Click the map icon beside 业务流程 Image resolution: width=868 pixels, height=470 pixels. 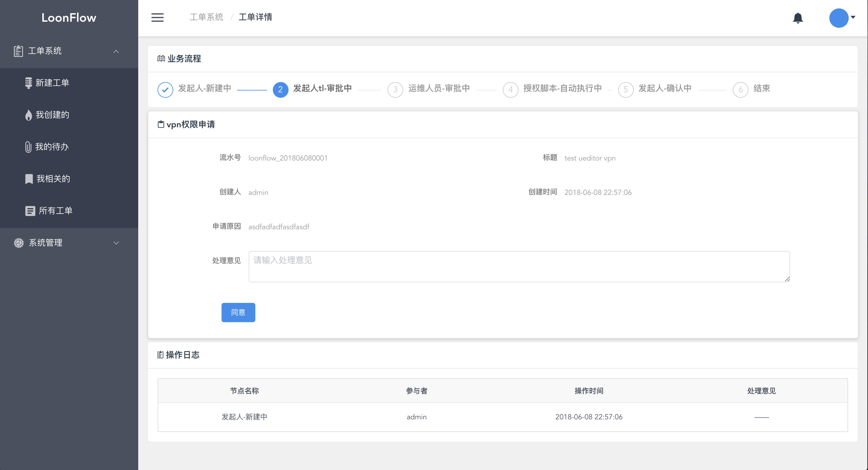pos(161,59)
